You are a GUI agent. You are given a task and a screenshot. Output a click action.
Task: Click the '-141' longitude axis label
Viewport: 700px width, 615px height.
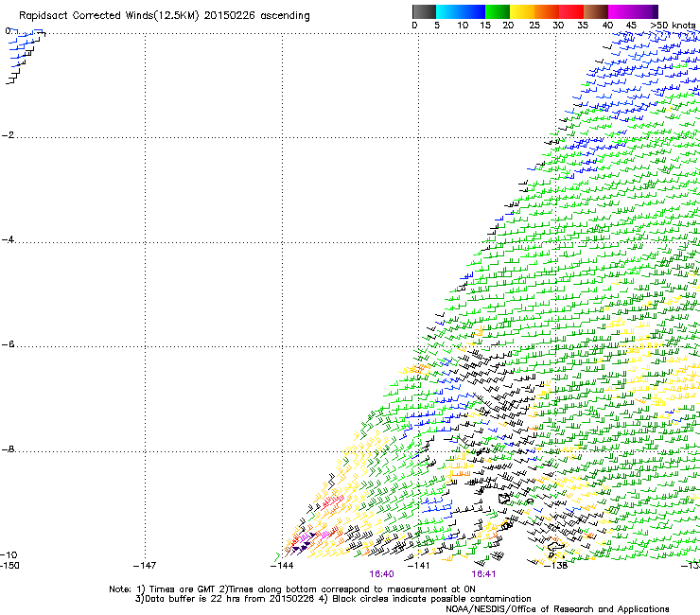[x=419, y=566]
